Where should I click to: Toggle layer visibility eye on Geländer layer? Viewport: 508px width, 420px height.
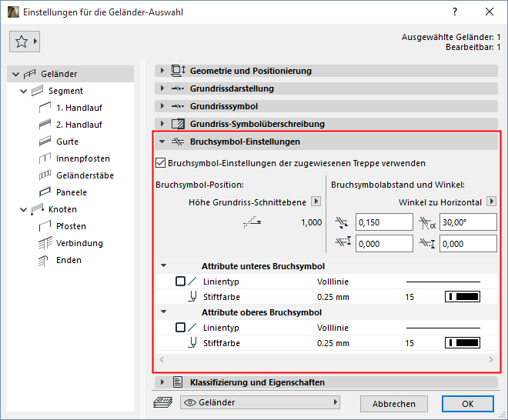coord(190,402)
